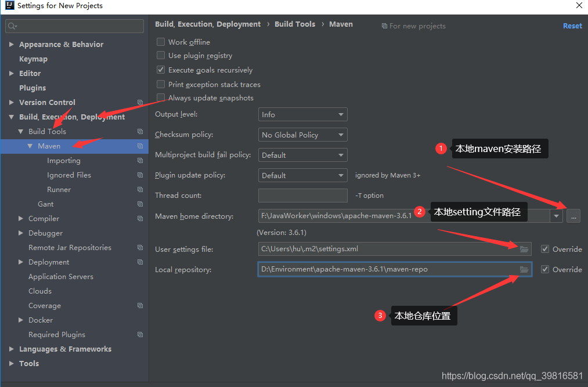Viewport: 588px width, 387px height.
Task: Click the project-level icon beside Ignored Files
Action: 140,175
